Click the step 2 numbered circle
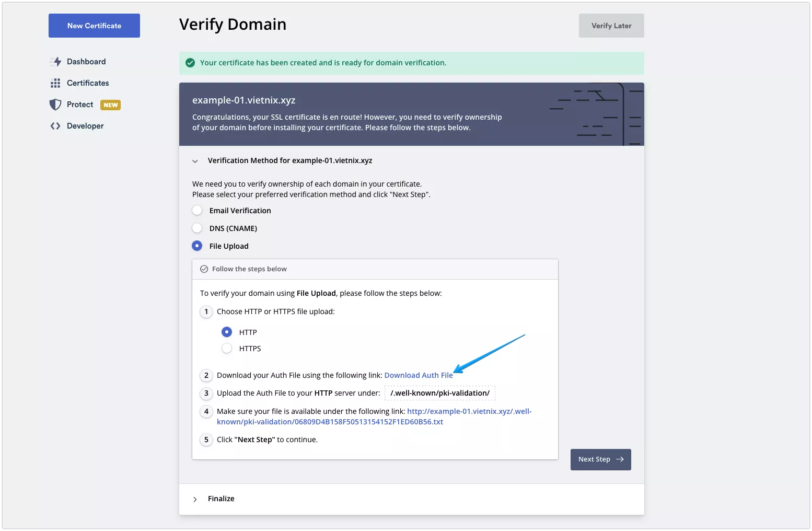This screenshot has width=812, height=531. click(x=206, y=375)
